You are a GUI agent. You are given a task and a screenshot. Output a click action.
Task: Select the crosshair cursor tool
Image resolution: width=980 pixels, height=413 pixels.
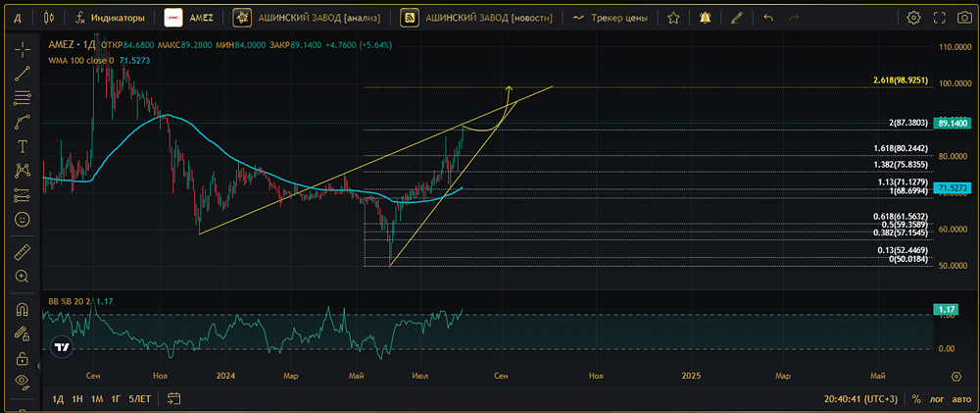click(23, 49)
